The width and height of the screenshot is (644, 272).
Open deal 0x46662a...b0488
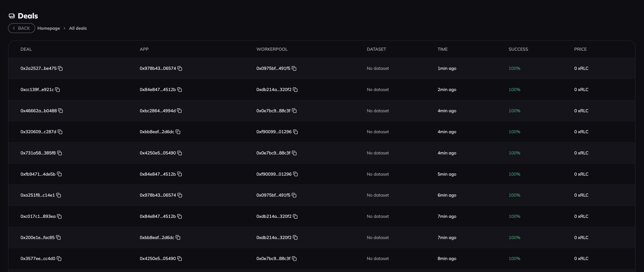[39, 111]
